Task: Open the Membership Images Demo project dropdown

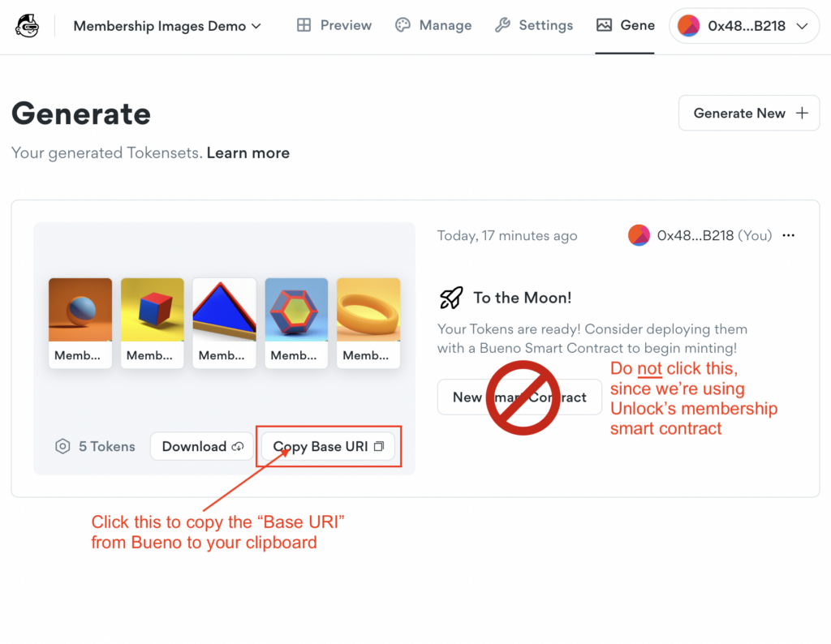Action: tap(167, 26)
